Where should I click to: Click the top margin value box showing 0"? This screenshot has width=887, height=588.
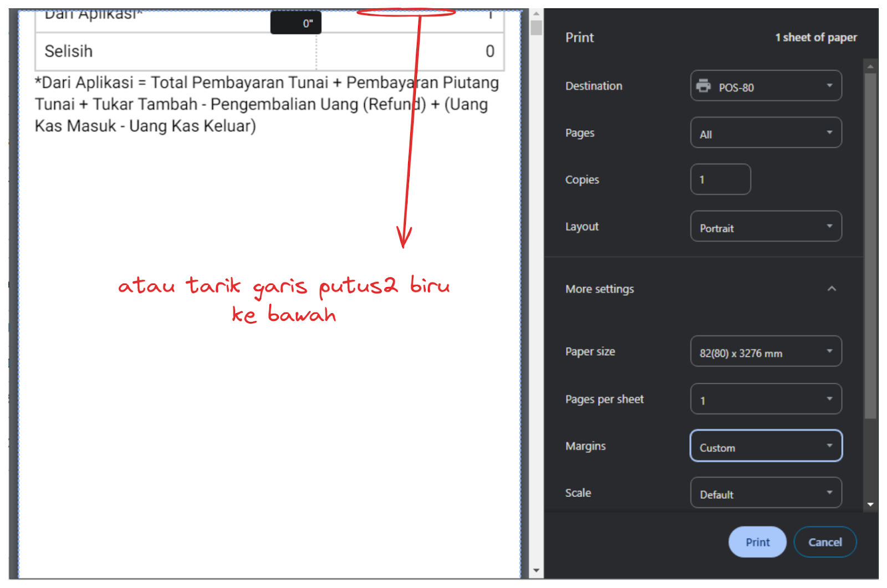click(296, 23)
